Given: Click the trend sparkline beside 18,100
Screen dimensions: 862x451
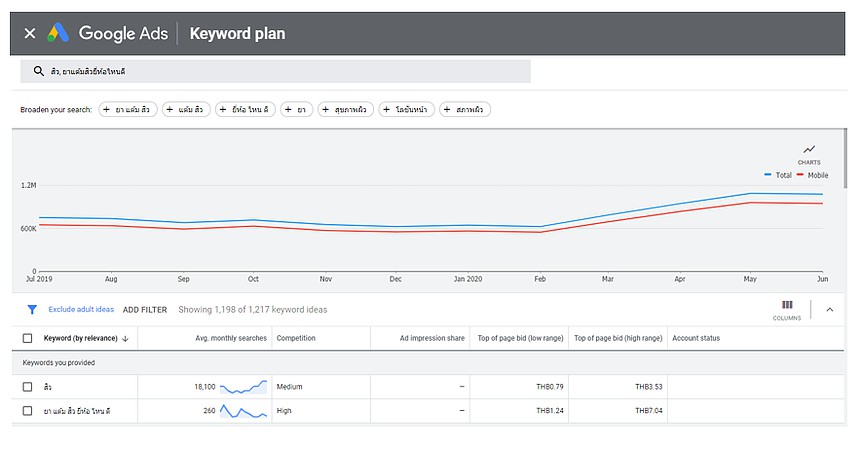Looking at the screenshot, I should point(243,387).
